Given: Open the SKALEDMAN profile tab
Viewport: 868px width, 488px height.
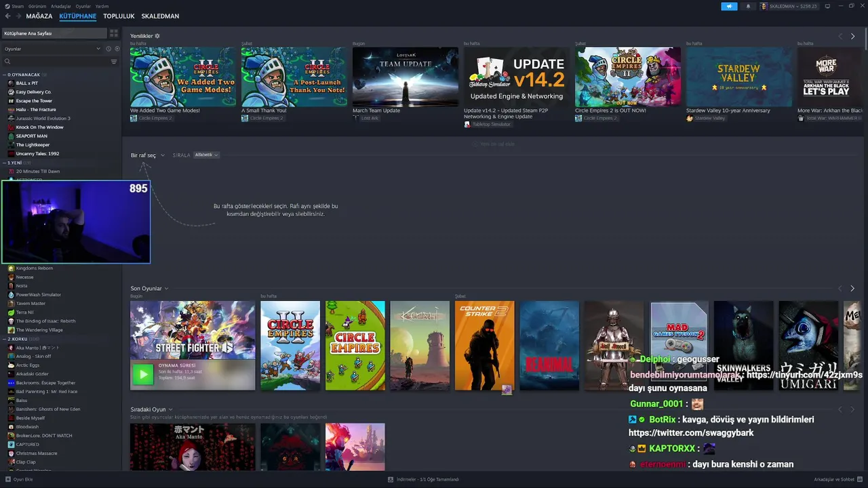Looking at the screenshot, I should click(x=160, y=16).
